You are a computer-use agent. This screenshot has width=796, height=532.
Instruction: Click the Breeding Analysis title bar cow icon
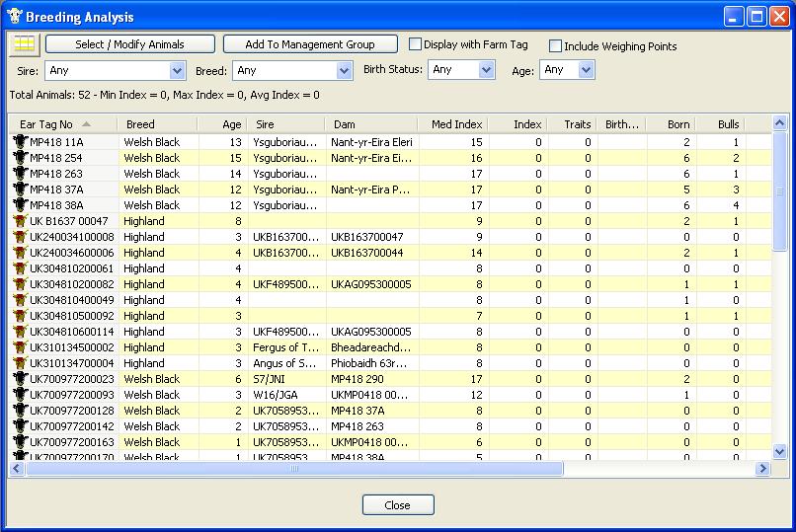pyautogui.click(x=15, y=16)
